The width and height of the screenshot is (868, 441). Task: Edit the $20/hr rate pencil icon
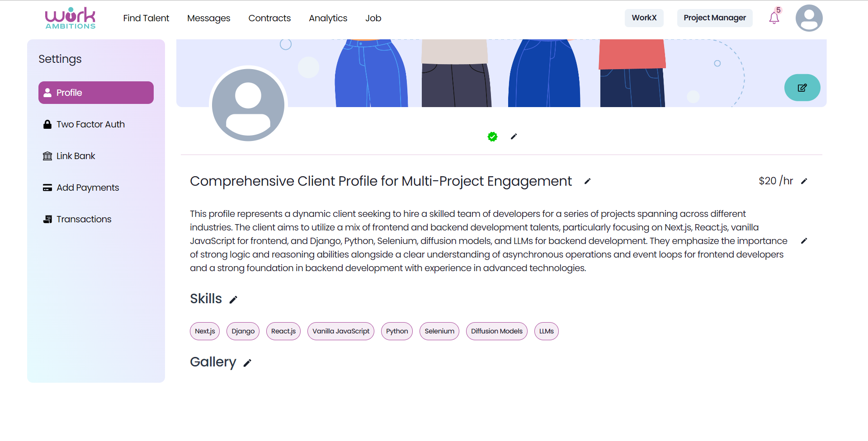pyautogui.click(x=804, y=181)
